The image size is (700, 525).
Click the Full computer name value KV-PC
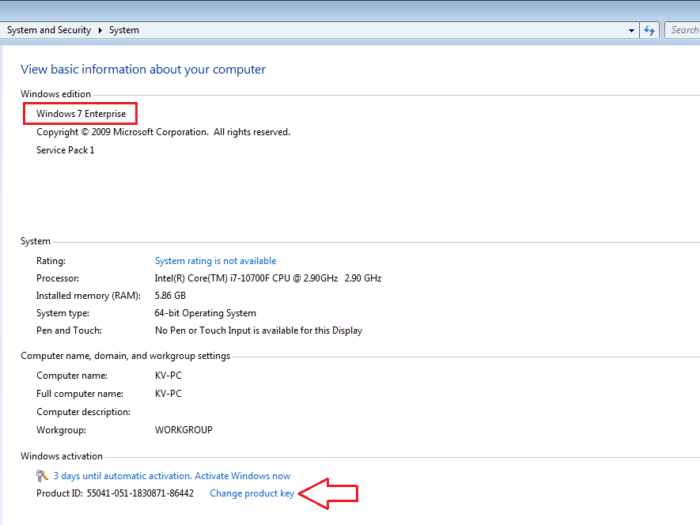(168, 394)
